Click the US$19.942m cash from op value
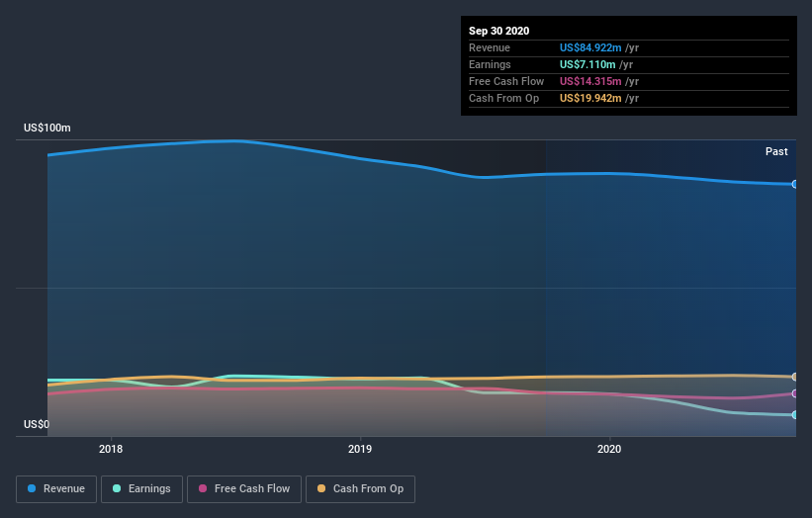This screenshot has width=812, height=518. [x=590, y=98]
